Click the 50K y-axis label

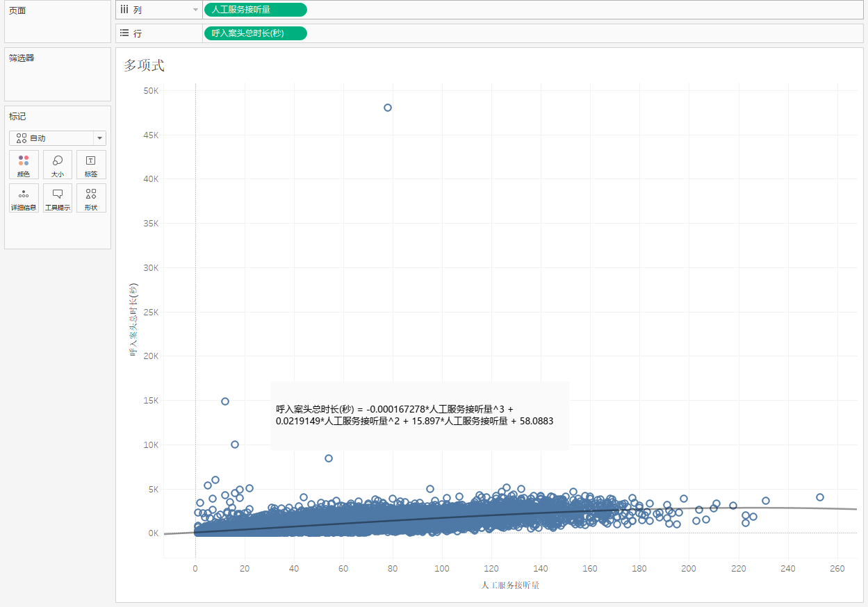click(152, 91)
